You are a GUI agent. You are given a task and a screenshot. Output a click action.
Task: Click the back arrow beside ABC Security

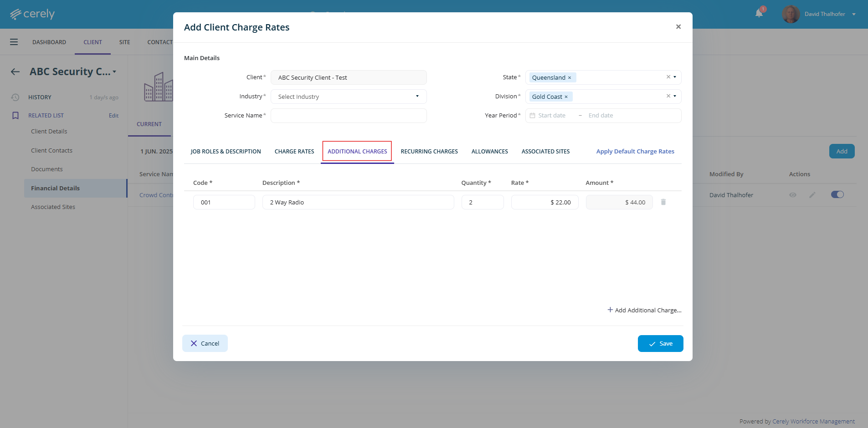pos(15,72)
